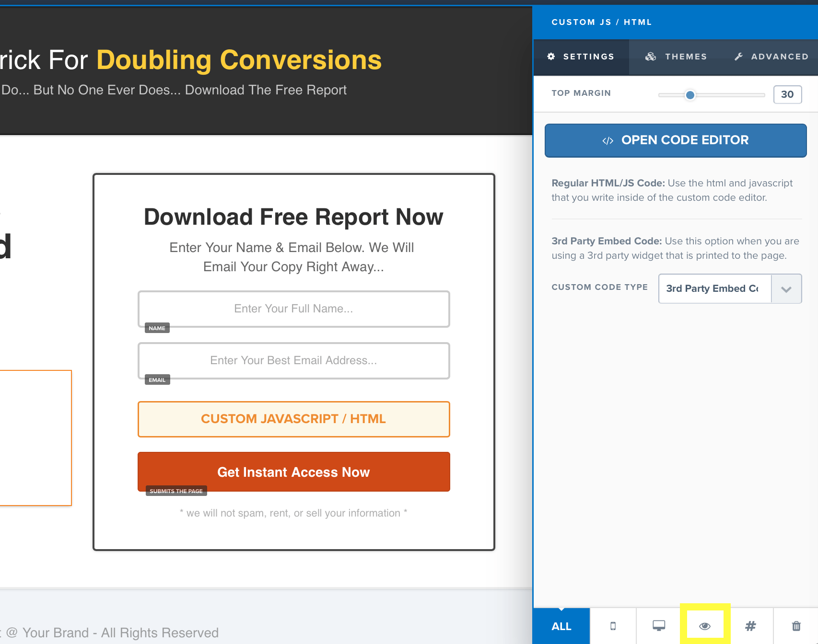Open the Advanced tab
The height and width of the screenshot is (644, 818).
(771, 57)
